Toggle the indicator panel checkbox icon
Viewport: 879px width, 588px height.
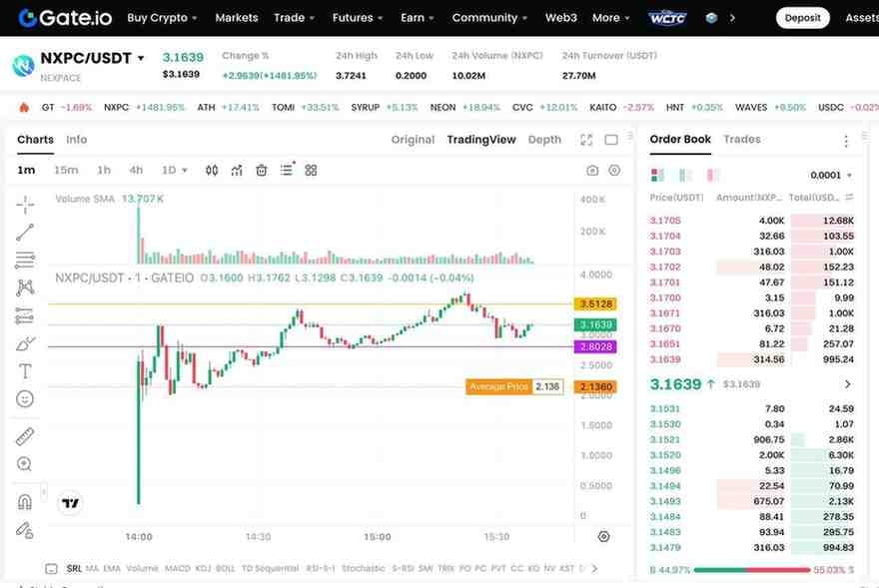point(51,568)
